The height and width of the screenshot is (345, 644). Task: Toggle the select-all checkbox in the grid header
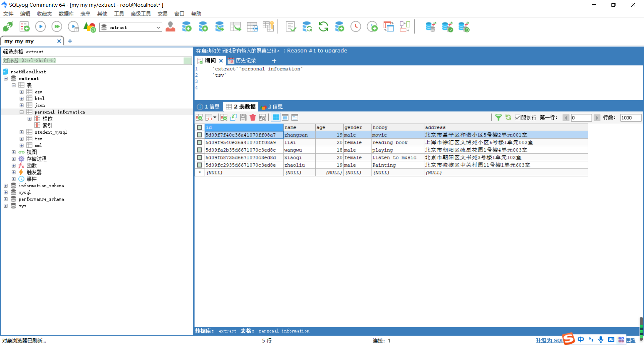click(x=200, y=127)
